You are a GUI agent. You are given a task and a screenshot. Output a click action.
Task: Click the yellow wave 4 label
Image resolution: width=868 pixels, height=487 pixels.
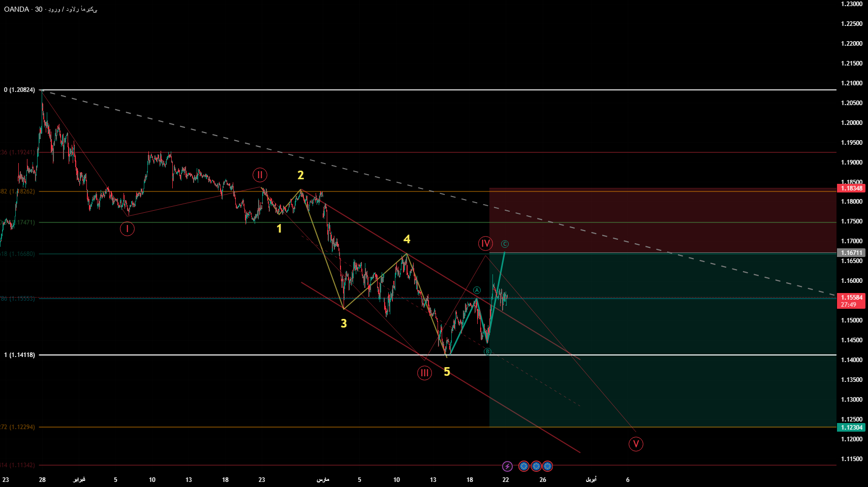407,239
